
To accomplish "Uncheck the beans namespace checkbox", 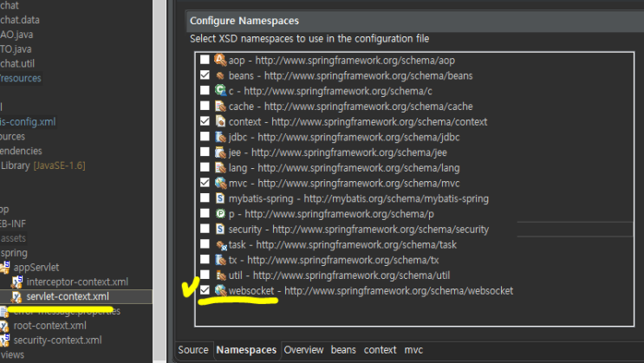I will 205,75.
